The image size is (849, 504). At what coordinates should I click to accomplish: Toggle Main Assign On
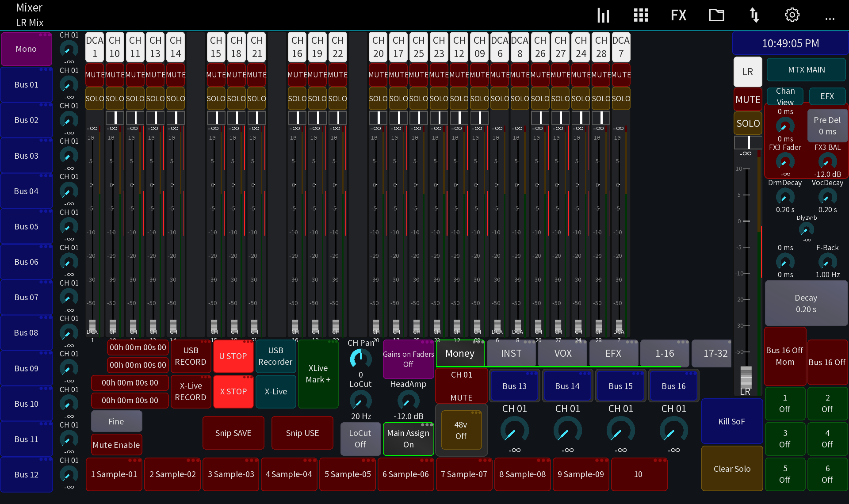[408, 439]
